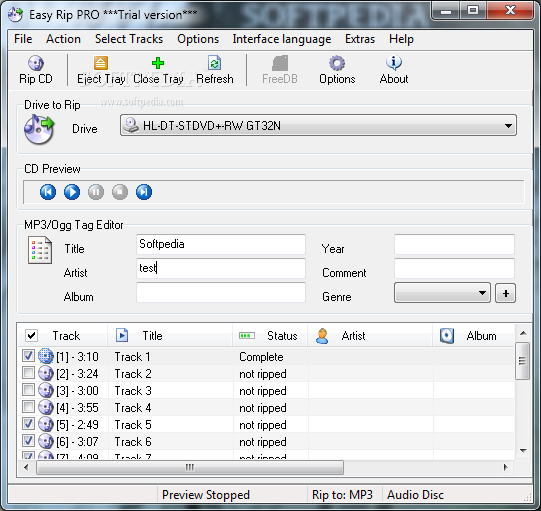Image resolution: width=541 pixels, height=511 pixels.
Task: Click the Artist field containing test
Action: click(x=221, y=268)
